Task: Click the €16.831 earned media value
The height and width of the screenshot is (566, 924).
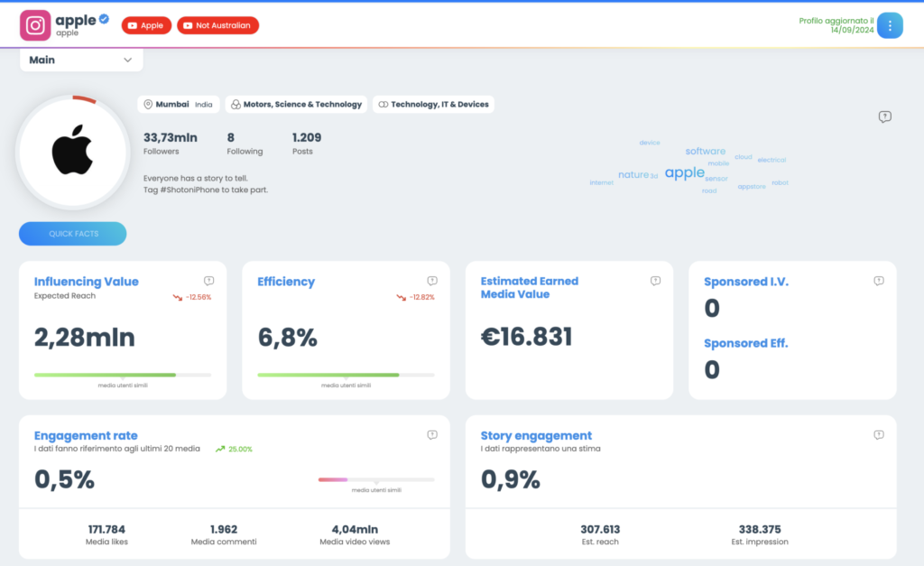Action: pos(526,337)
